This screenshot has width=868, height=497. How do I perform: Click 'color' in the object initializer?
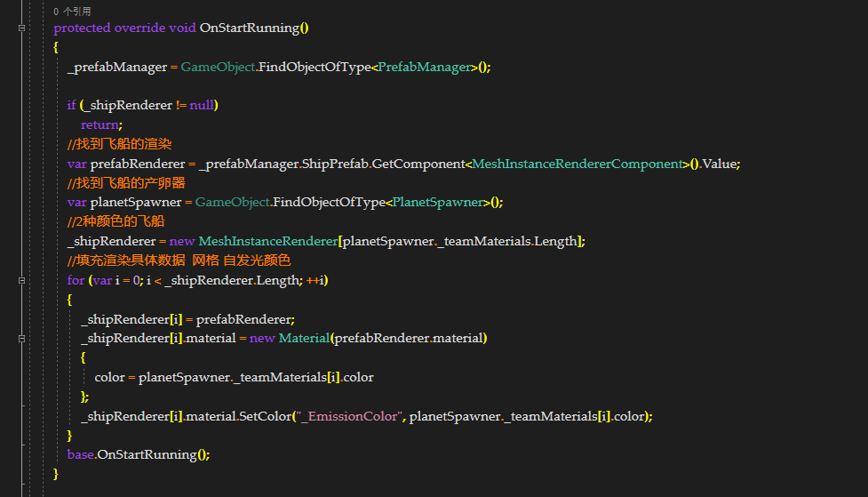coord(109,377)
